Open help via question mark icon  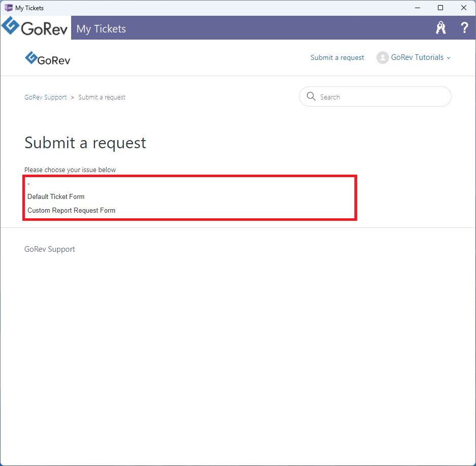(x=464, y=28)
